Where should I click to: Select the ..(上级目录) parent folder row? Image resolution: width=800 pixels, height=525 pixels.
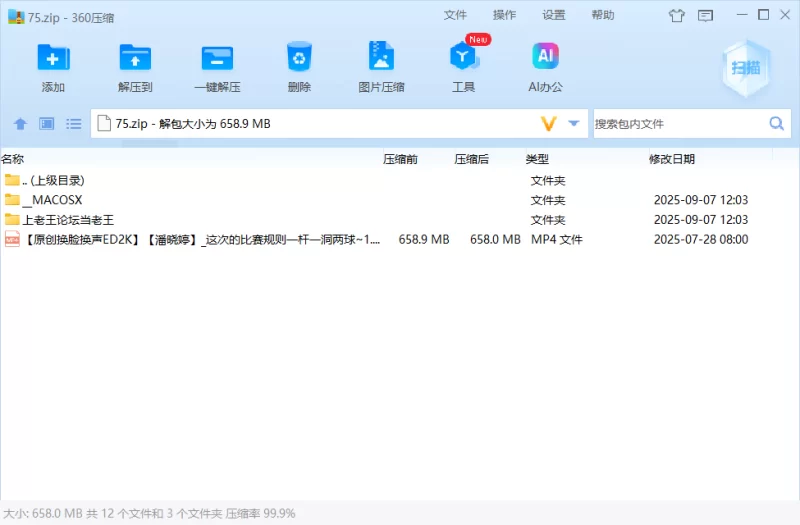(x=400, y=180)
